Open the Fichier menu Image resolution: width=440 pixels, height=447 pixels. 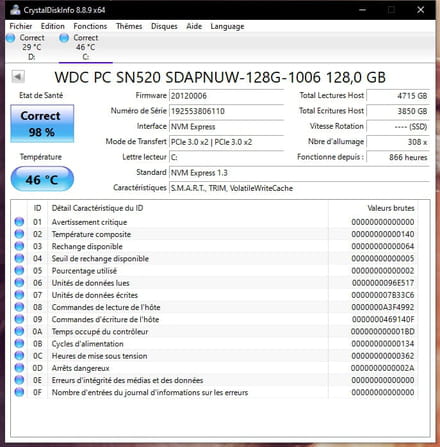[21, 26]
